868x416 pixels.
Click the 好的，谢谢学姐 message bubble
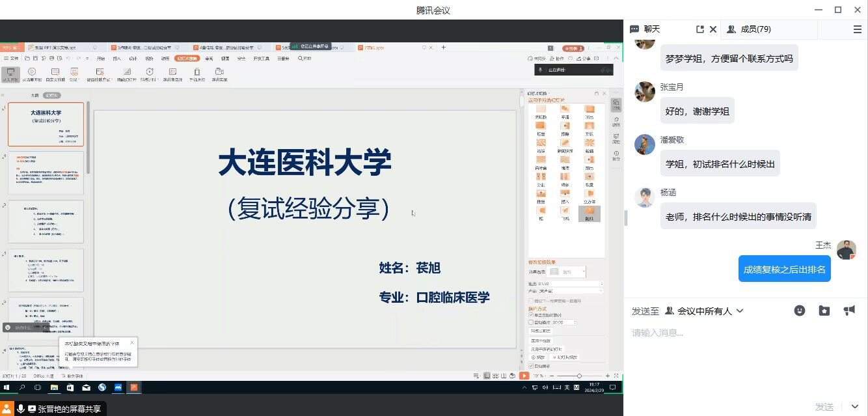coord(698,111)
